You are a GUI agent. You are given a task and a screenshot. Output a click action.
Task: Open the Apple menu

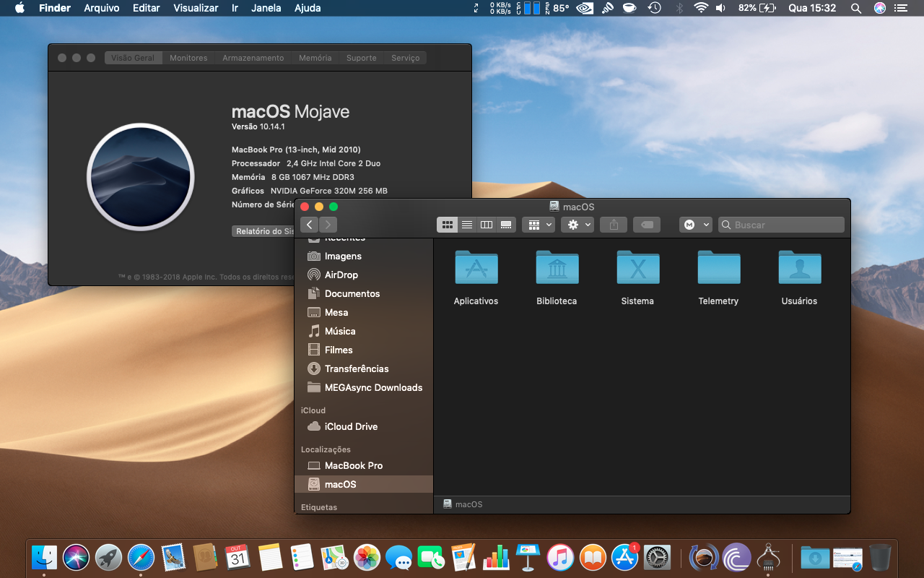(x=19, y=8)
